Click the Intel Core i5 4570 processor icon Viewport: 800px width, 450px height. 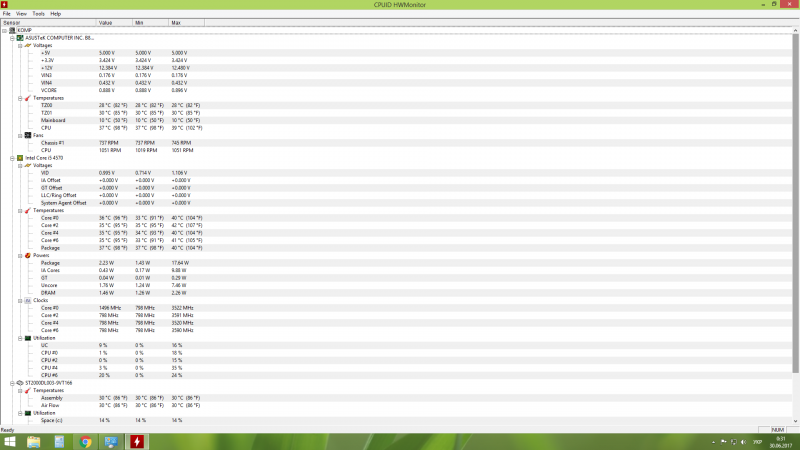point(20,157)
